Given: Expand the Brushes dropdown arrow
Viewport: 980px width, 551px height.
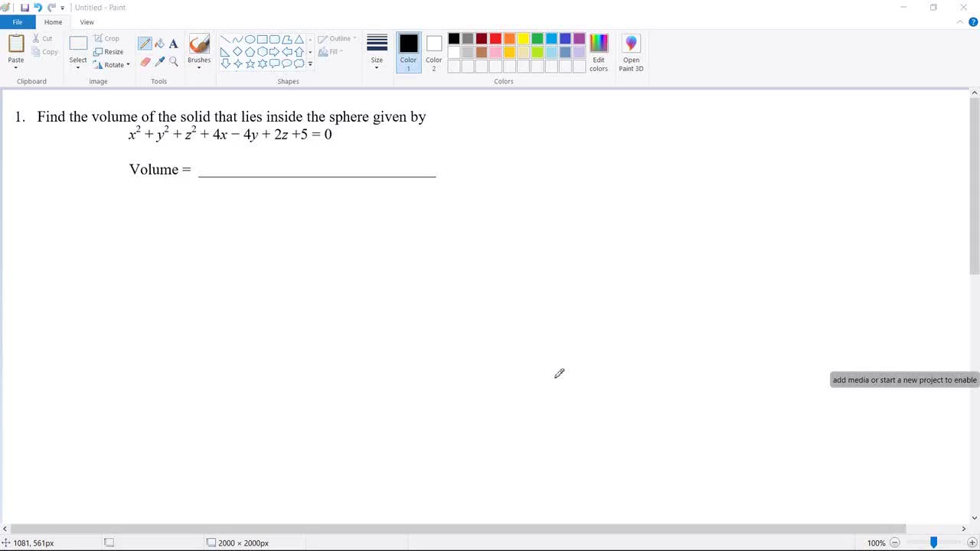Looking at the screenshot, I should pyautogui.click(x=199, y=67).
